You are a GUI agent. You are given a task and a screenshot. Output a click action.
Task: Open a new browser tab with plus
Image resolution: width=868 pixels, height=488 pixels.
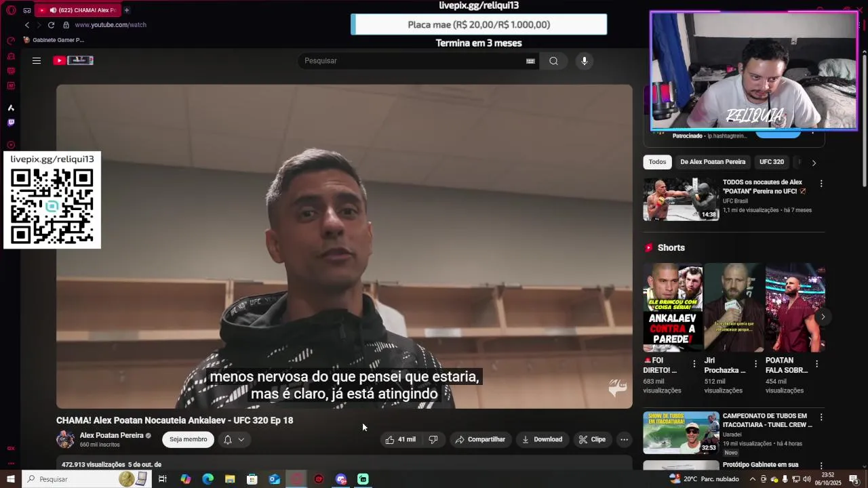tap(127, 10)
